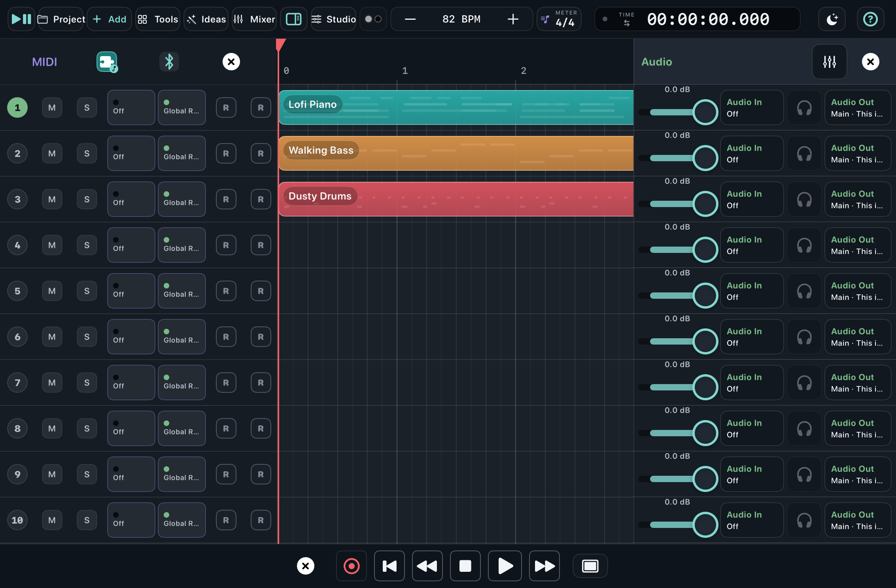896x588 pixels.
Task: Open the Ideas menu
Action: click(x=206, y=19)
